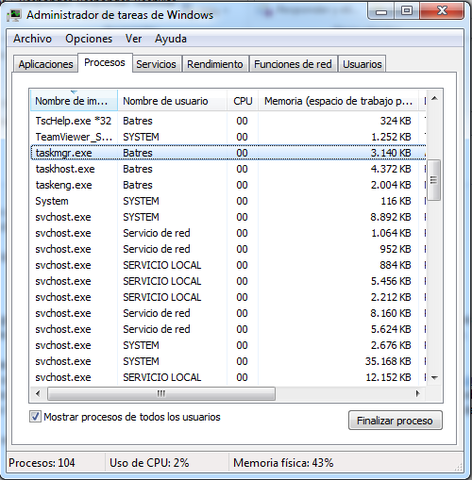Click SYSTEM user cell in TeamViewer row
Screen dimensions: 472x480
[141, 137]
